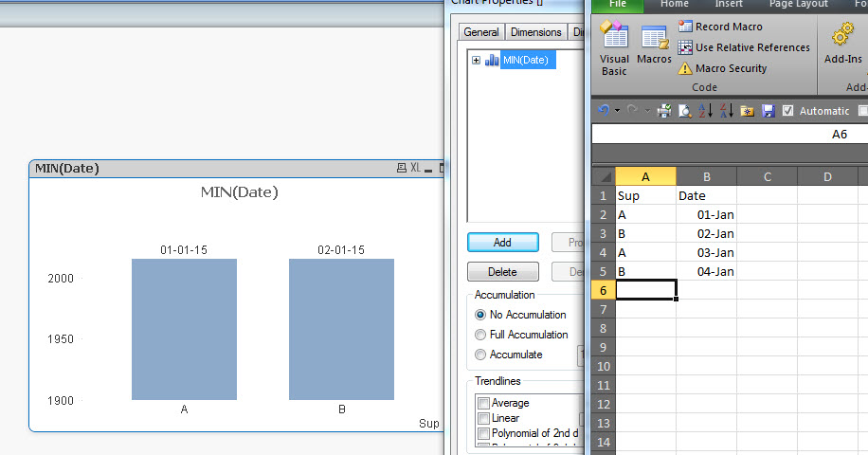Viewport: 868px width, 455px height.
Task: Enable Polynomial of 2nd degree trendline
Action: (x=483, y=433)
